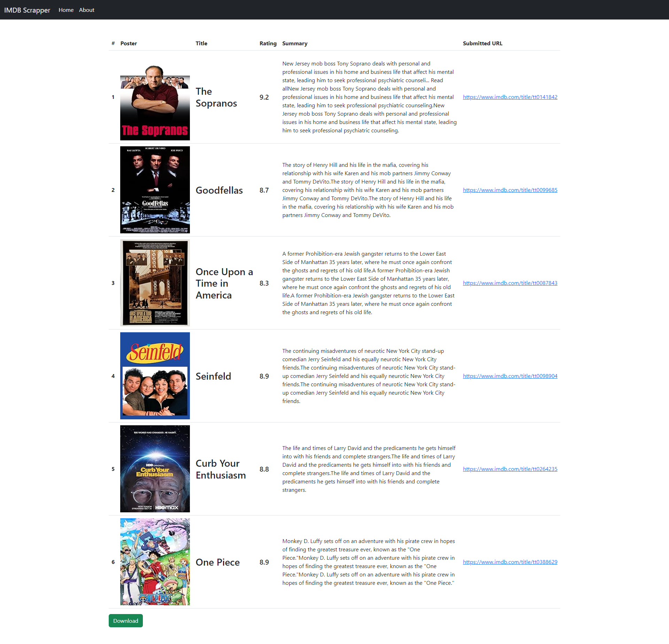The height and width of the screenshot is (644, 669).
Task: Open the About navigation item
Action: pyautogui.click(x=86, y=10)
